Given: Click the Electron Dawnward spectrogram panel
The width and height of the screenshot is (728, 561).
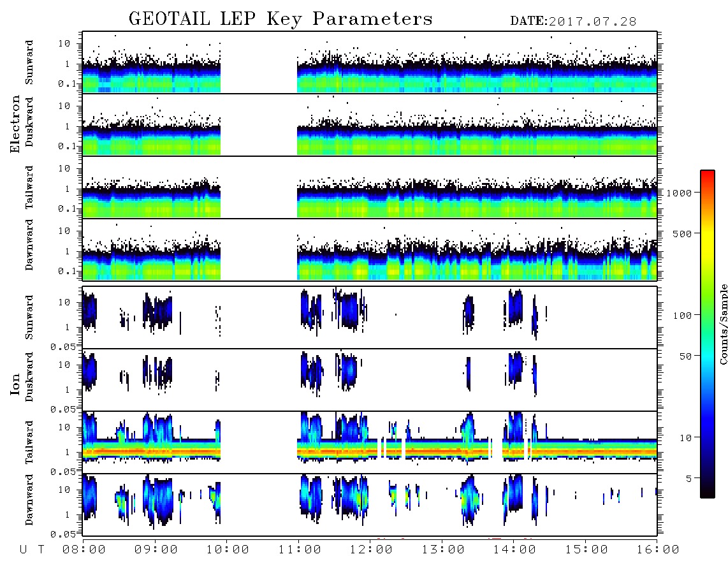Looking at the screenshot, I should tap(370, 250).
